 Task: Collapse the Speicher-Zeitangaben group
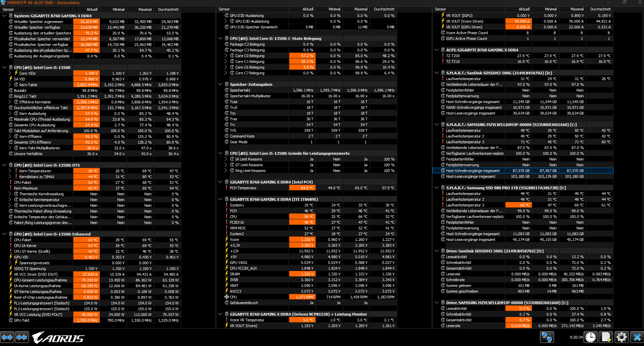pos(220,84)
